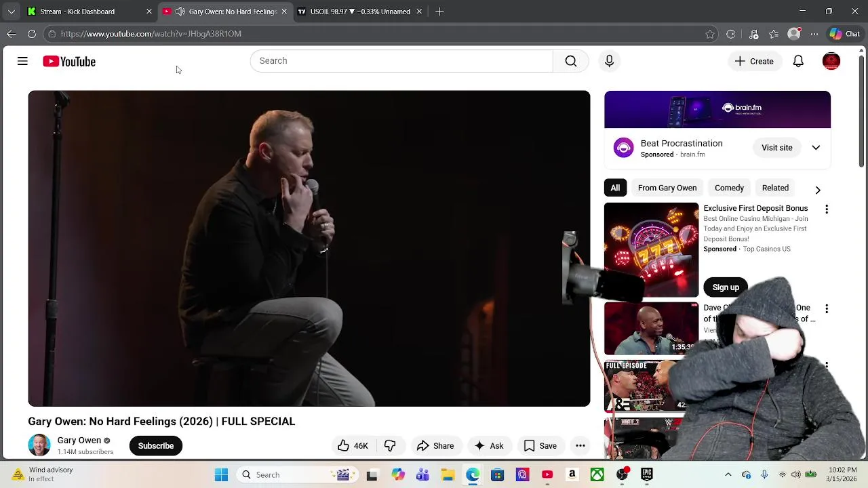
Task: Open browser media control icon
Action: click(x=753, y=34)
